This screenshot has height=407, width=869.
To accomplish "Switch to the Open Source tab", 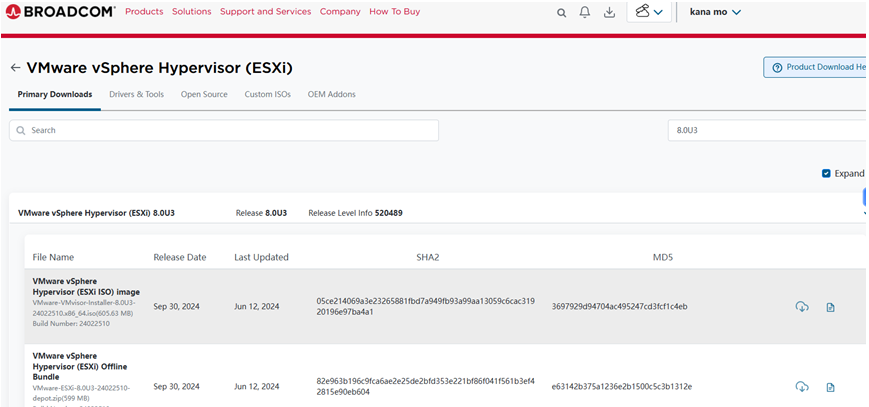I will tap(204, 94).
